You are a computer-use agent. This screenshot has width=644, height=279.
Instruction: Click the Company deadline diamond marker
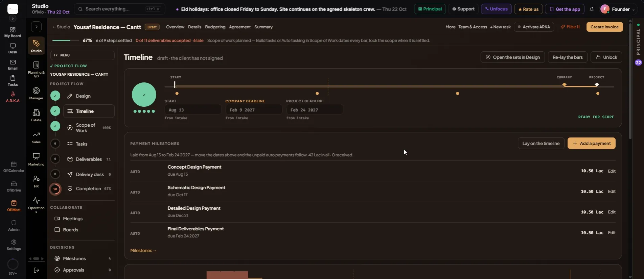pyautogui.click(x=564, y=85)
